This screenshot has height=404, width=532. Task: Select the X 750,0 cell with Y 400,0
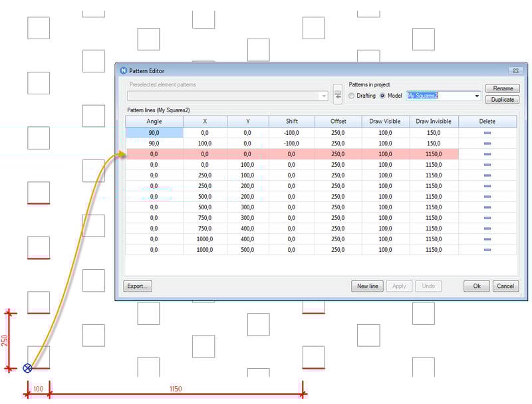tap(205, 229)
